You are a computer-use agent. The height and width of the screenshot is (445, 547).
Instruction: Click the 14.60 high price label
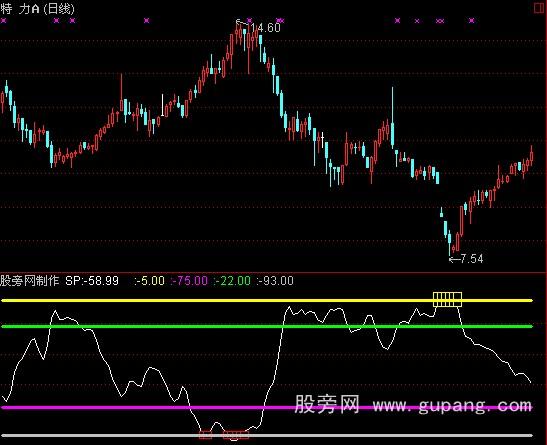click(x=266, y=28)
